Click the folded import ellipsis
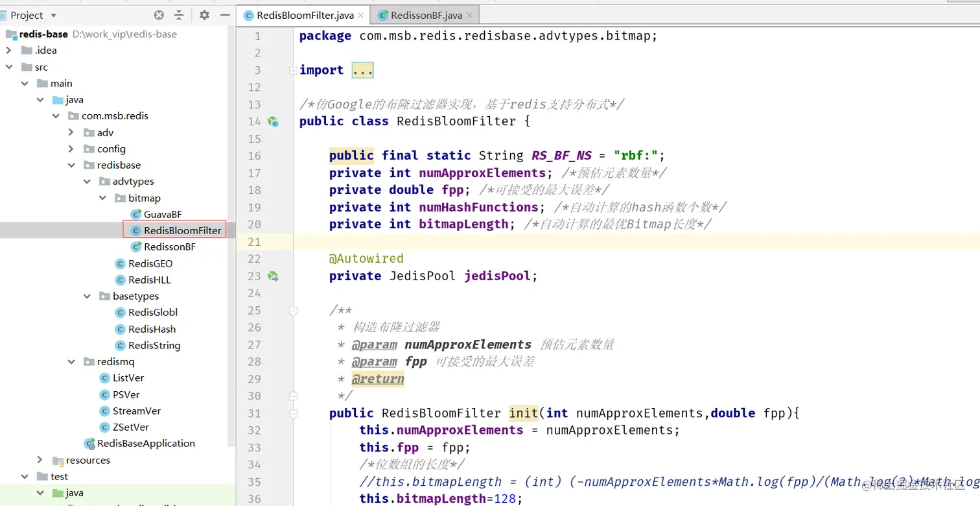 pos(363,70)
